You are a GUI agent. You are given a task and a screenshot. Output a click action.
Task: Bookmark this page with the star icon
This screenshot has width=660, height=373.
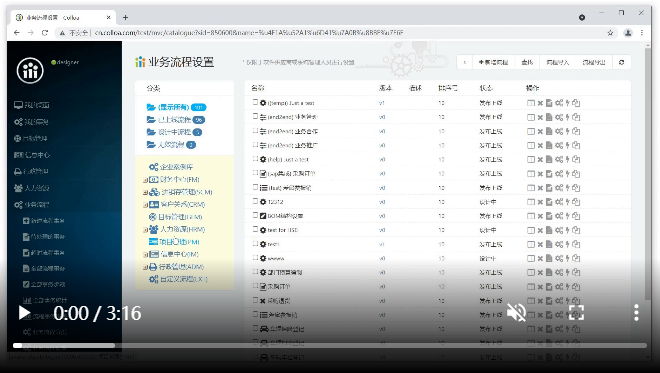pos(610,32)
